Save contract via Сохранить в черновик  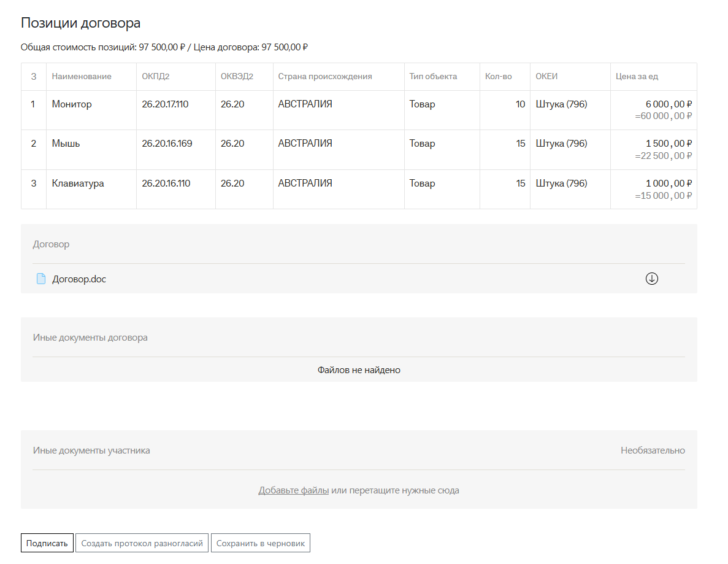pyautogui.click(x=261, y=543)
